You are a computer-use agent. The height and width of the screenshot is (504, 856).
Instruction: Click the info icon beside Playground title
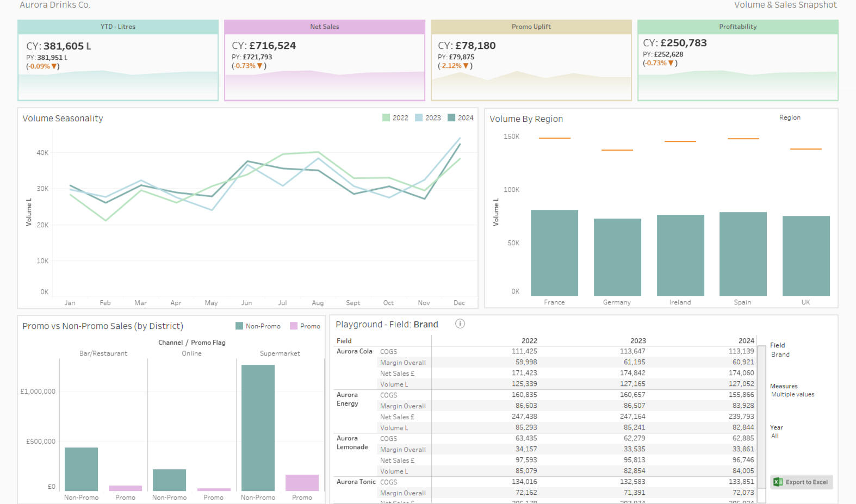[460, 324]
